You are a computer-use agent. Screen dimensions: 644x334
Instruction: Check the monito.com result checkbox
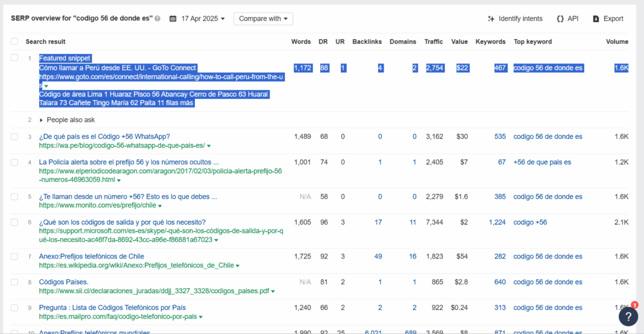click(14, 197)
